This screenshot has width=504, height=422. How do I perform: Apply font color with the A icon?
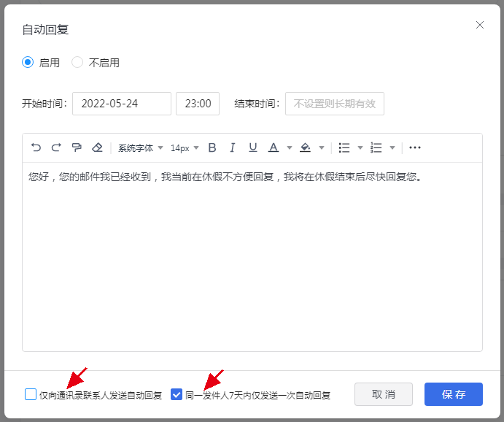[x=274, y=147]
